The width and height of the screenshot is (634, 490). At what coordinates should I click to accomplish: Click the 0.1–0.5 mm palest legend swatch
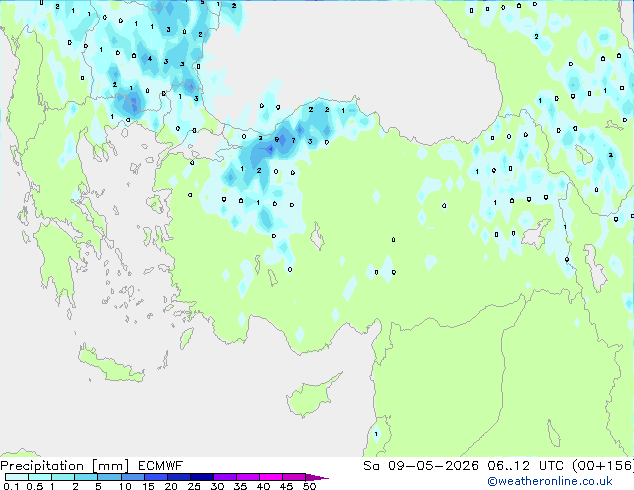click(17, 477)
